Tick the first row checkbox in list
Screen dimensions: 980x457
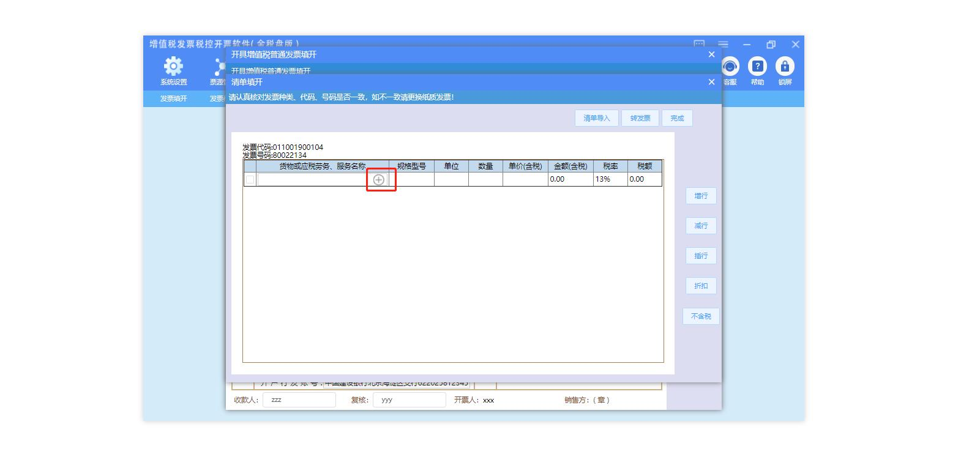pos(250,180)
